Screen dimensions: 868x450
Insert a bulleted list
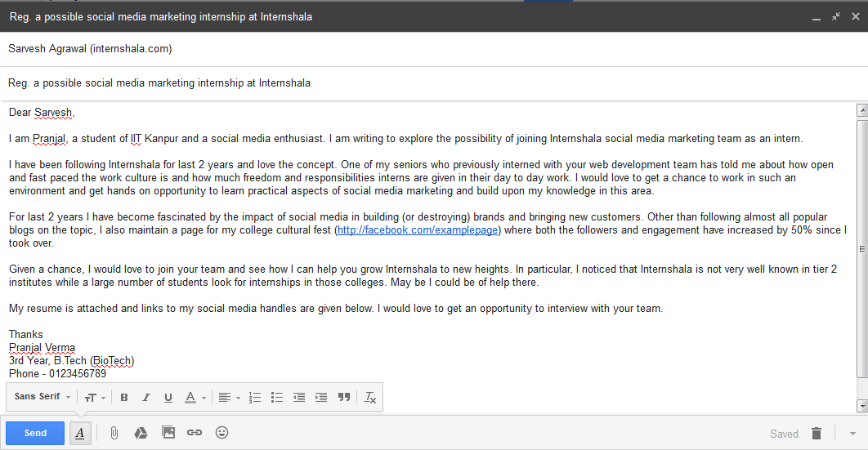tap(277, 397)
